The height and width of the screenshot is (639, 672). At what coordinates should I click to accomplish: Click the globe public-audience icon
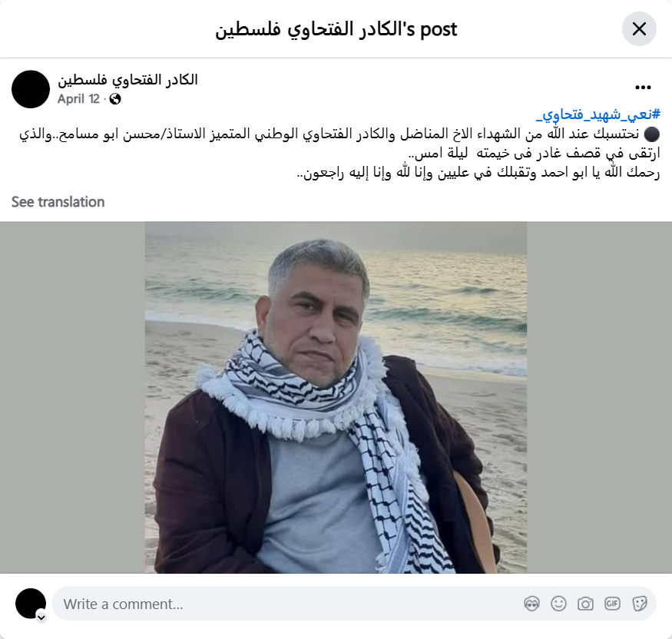point(115,99)
